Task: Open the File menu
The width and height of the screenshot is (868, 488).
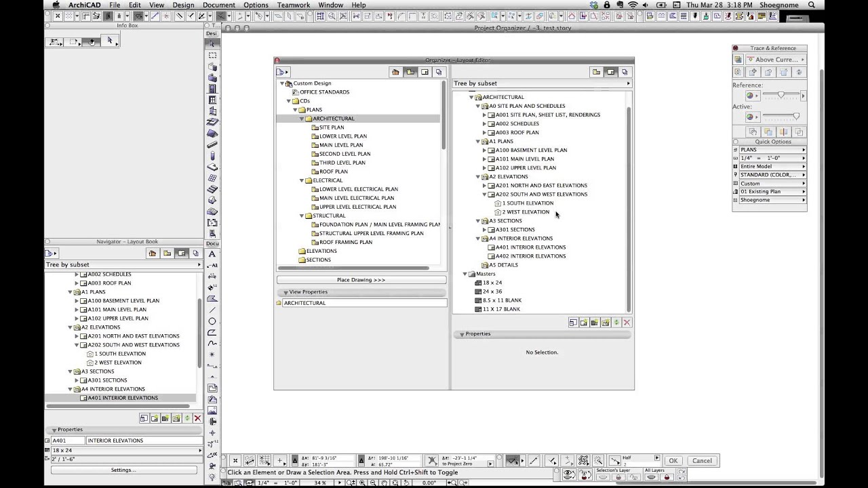Action: [115, 5]
